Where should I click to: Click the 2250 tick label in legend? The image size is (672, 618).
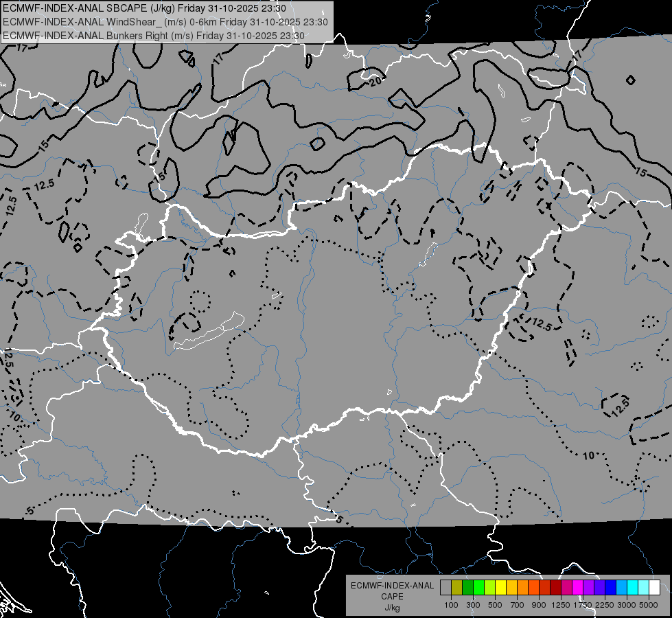(605, 605)
